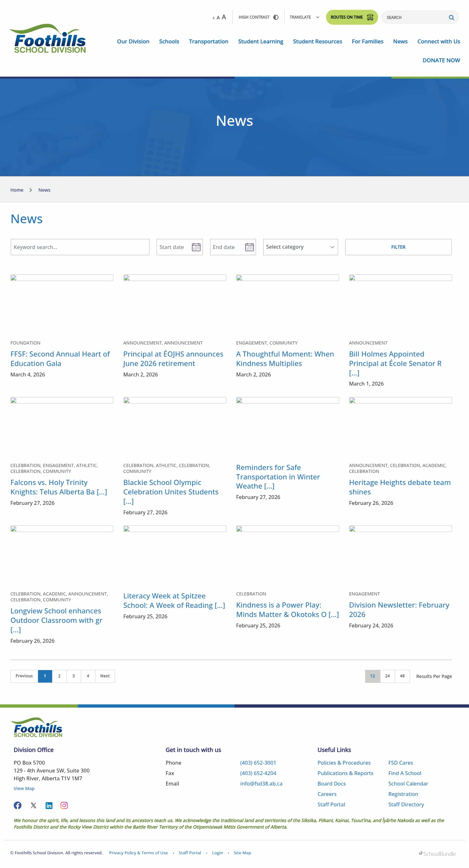The height and width of the screenshot is (868, 469).
Task: Open the End date calendar picker
Action: 249,247
